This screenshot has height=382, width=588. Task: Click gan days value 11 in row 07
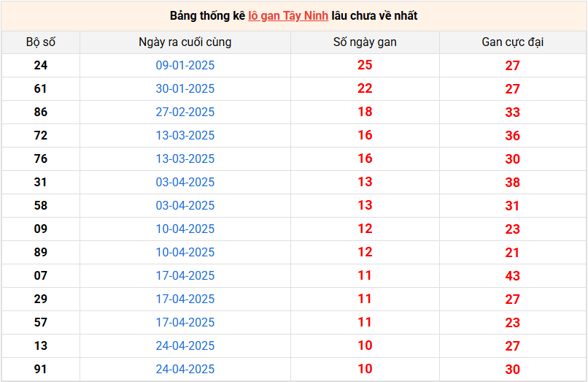[x=365, y=275]
